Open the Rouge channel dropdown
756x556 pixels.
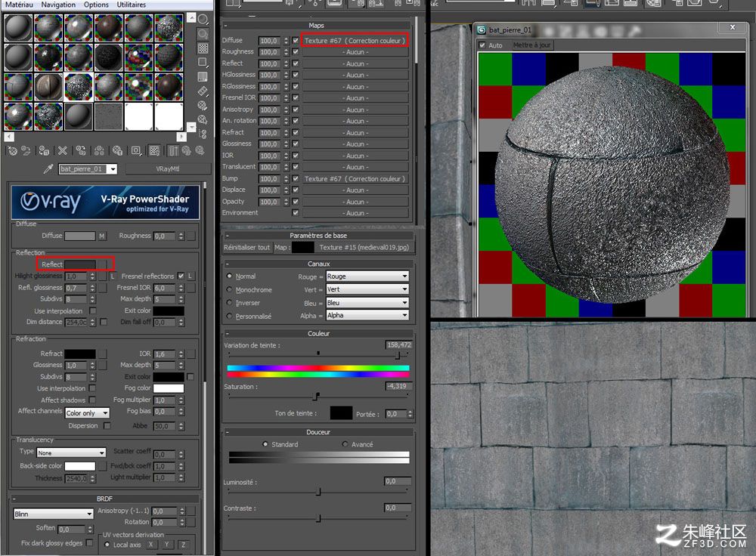click(x=367, y=276)
